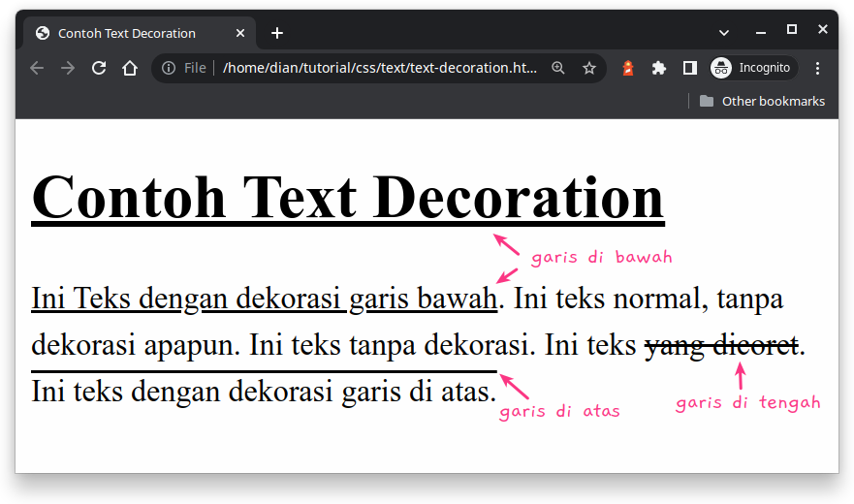
Task: Click the address bar URL text
Action: 380,68
